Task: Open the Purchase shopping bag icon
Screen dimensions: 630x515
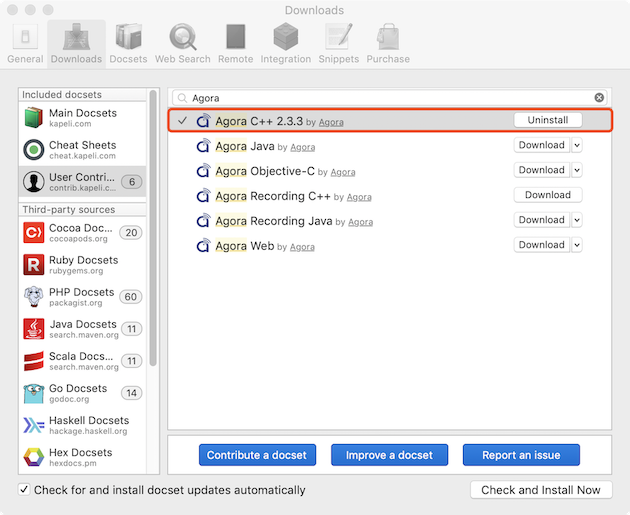Action: [388, 37]
